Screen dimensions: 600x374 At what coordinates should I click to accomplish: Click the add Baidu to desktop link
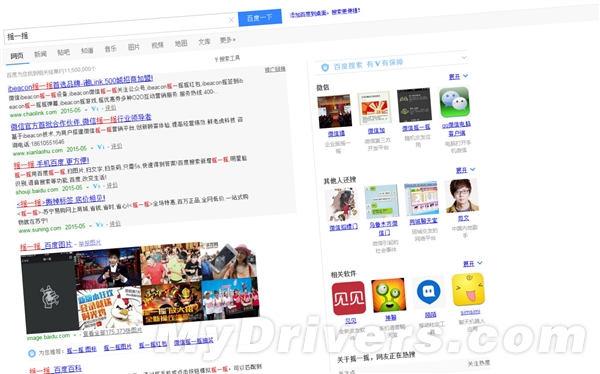pyautogui.click(x=324, y=13)
